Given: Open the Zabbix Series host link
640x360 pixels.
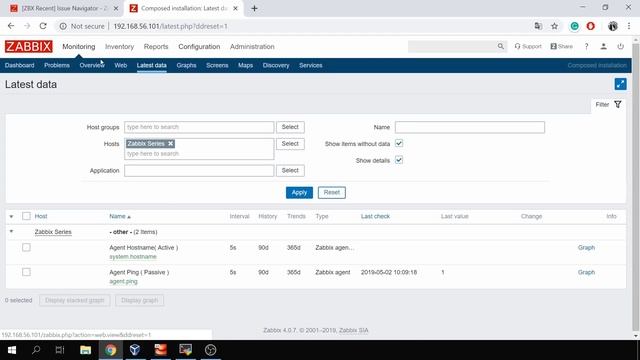Looking at the screenshot, I should point(53,232).
